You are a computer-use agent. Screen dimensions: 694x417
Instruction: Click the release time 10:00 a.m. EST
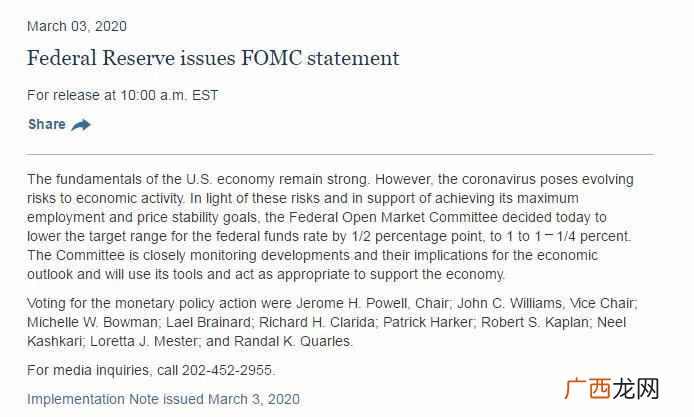(x=170, y=95)
